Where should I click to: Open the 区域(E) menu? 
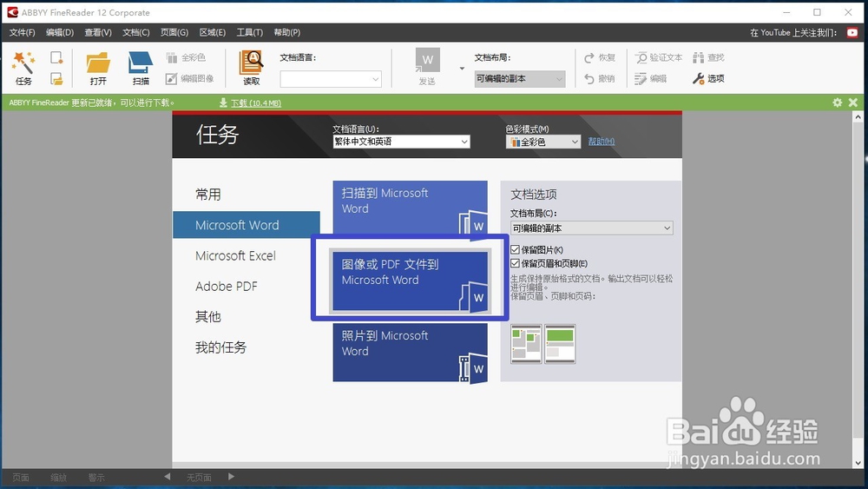[213, 33]
